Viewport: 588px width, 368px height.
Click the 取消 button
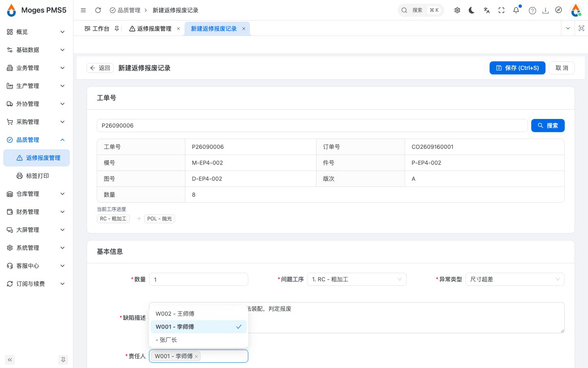click(x=562, y=68)
